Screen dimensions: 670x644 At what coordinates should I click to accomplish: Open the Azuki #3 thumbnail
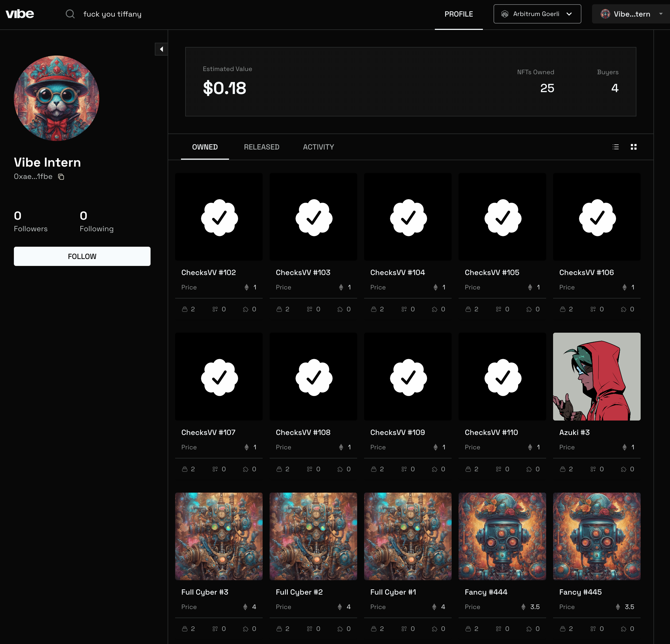point(597,376)
